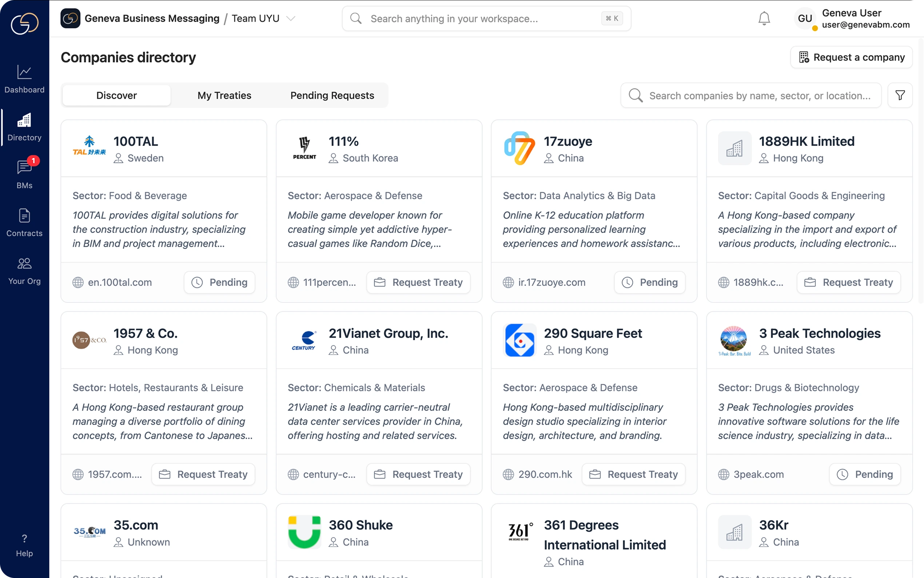Screen dimensions: 924x578
Task: Click the 21Vianet Group, Inc. title
Action: point(388,333)
